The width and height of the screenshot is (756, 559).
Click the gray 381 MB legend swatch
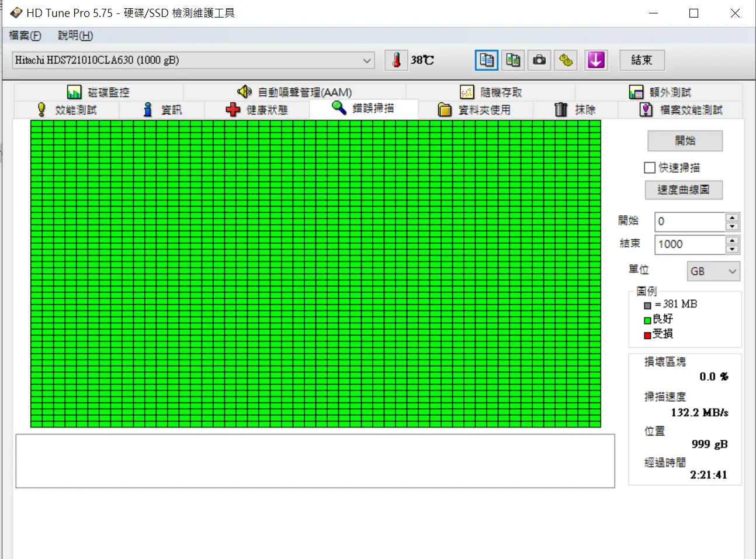click(647, 306)
